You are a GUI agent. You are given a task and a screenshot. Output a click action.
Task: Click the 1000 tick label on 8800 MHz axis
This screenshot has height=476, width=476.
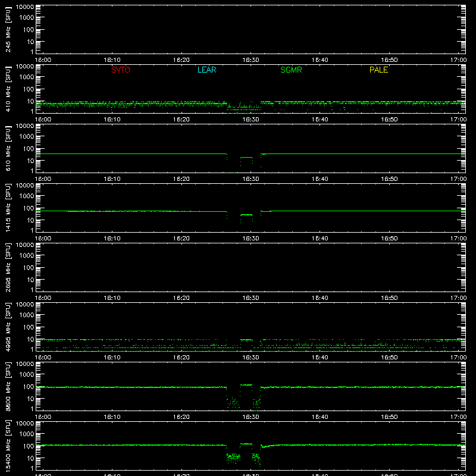click(x=27, y=375)
